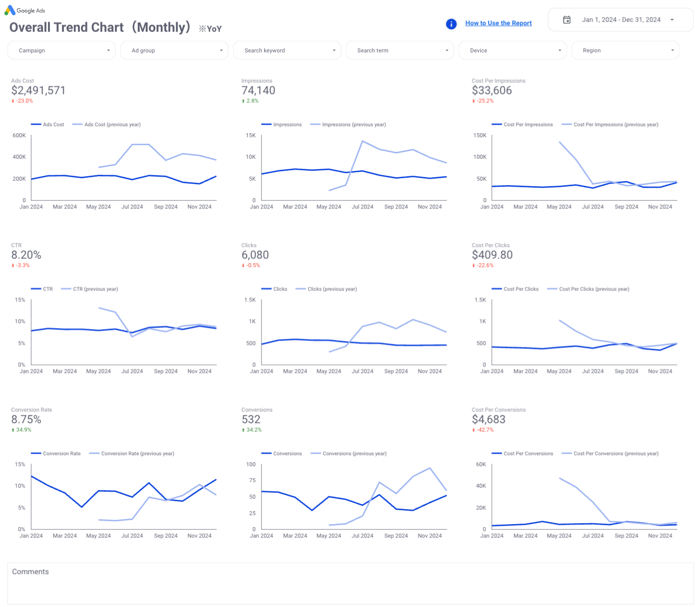Click the calendar icon in date picker
The image size is (700, 607).
(x=567, y=20)
